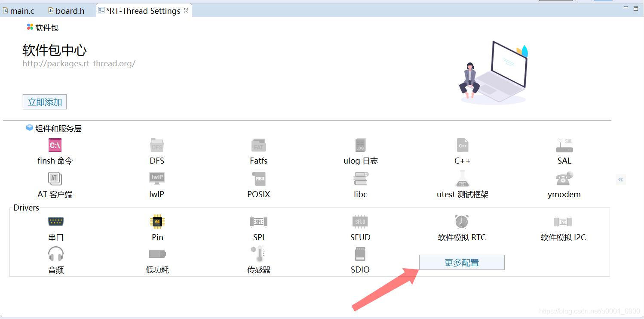The image size is (644, 319).
Task: Toggle the software I2C driver icon
Action: coord(563,222)
